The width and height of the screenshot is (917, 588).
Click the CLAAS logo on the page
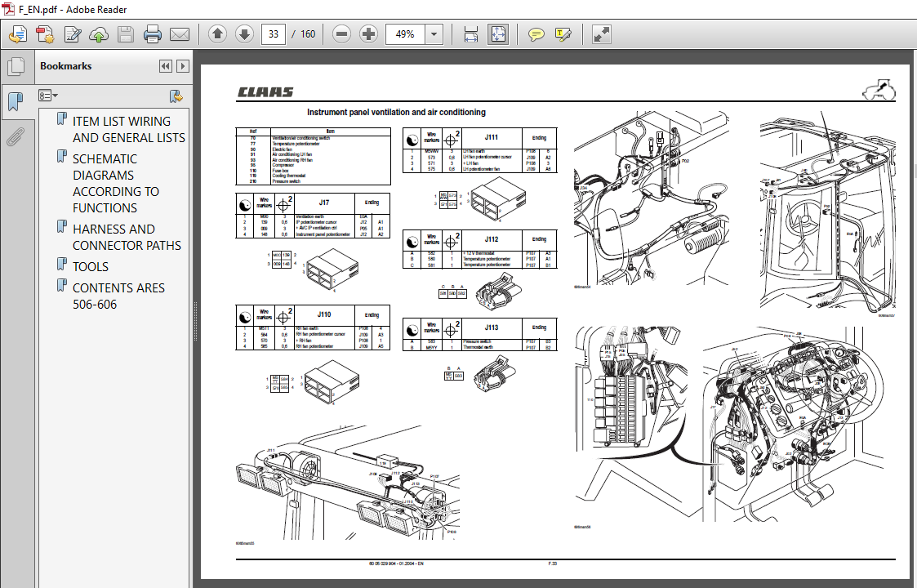point(265,91)
